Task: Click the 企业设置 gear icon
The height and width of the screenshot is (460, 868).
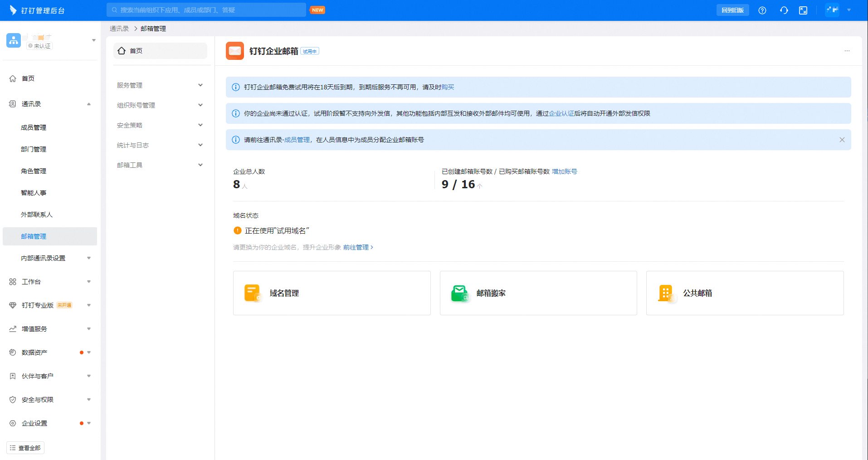Action: tap(13, 423)
